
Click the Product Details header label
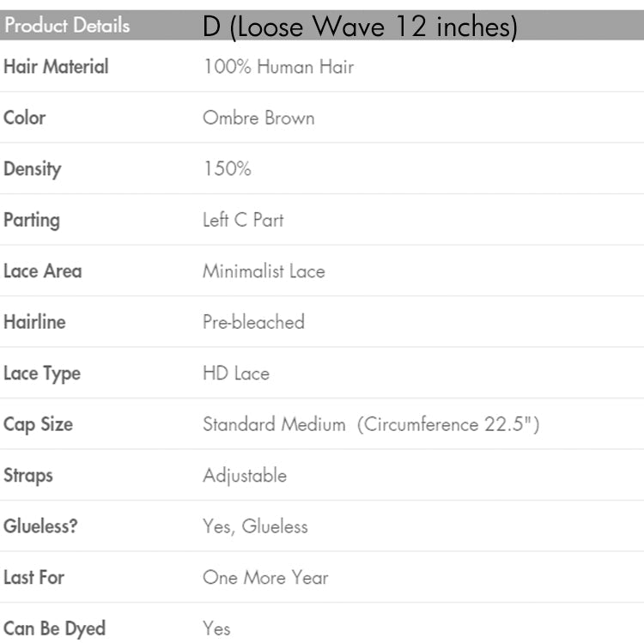(67, 26)
